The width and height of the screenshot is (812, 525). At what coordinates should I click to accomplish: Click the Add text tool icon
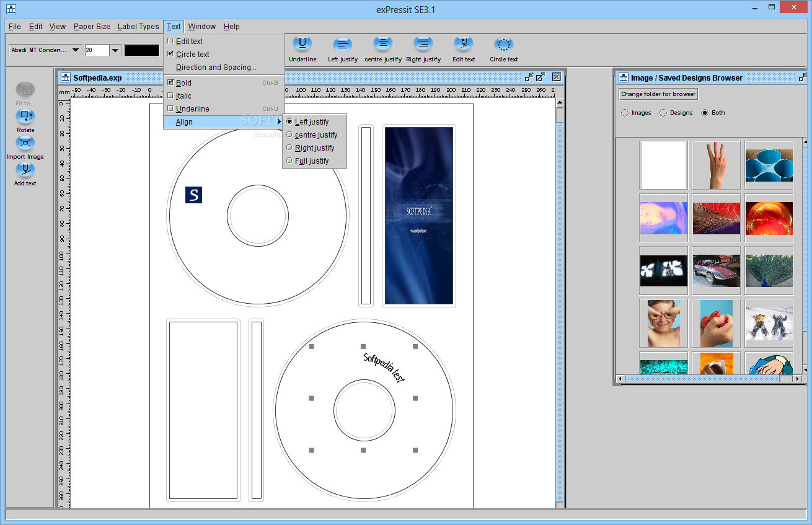[x=25, y=169]
